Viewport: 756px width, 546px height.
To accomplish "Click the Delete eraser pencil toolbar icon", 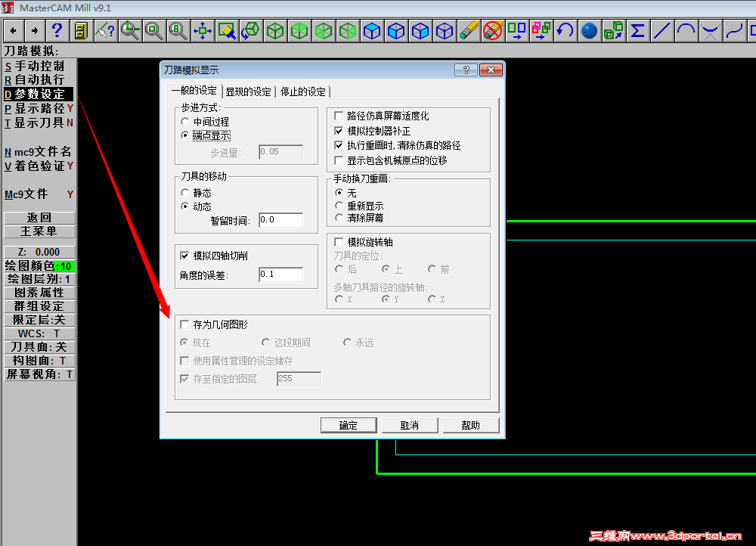I will (469, 31).
